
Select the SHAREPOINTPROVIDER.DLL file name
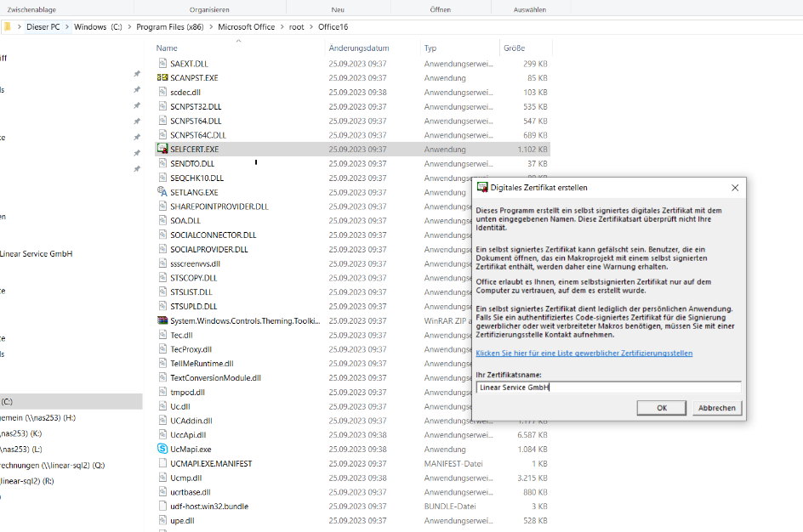coord(219,207)
